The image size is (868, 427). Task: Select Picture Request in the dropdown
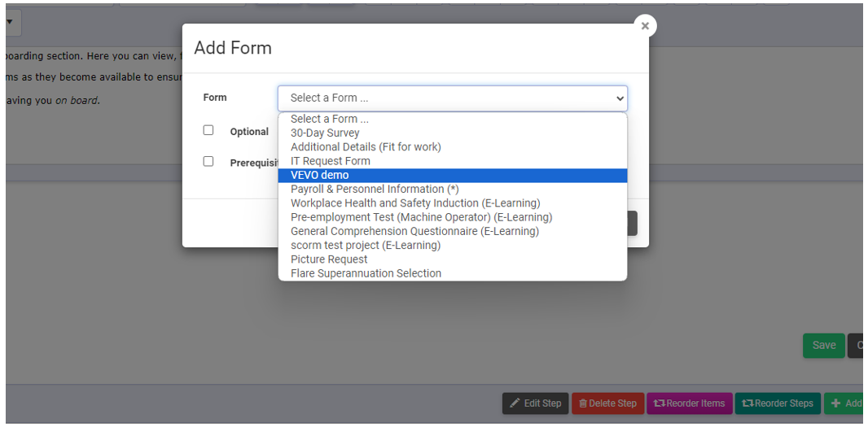click(x=452, y=259)
